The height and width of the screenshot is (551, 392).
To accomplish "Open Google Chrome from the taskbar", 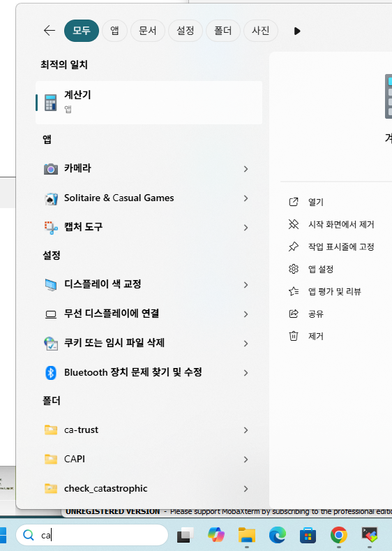I will point(339,535).
